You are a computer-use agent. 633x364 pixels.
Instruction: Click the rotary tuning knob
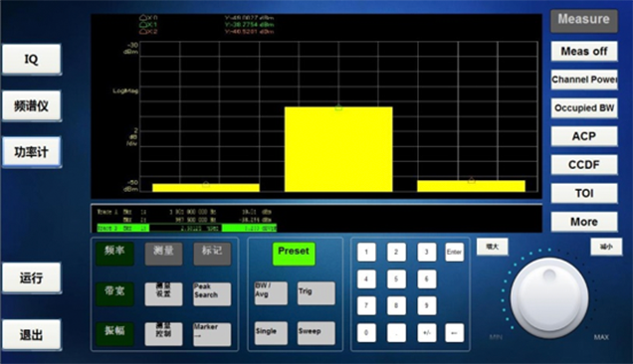point(549,298)
